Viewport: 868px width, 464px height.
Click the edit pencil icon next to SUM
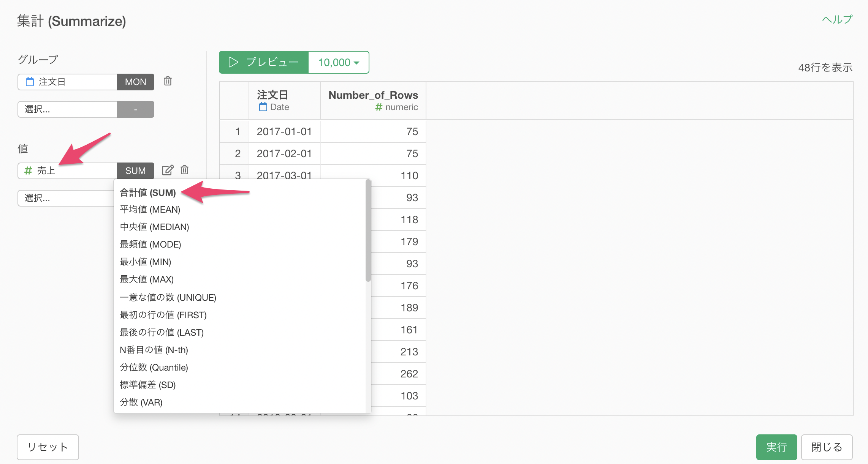coord(168,170)
